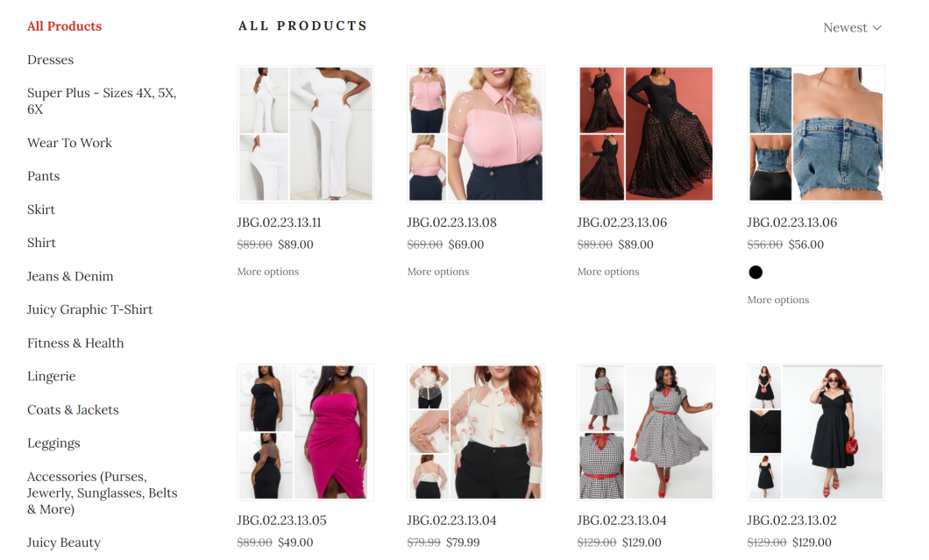View the black polka dot dress image
This screenshot has height=560, width=929.
[x=646, y=134]
